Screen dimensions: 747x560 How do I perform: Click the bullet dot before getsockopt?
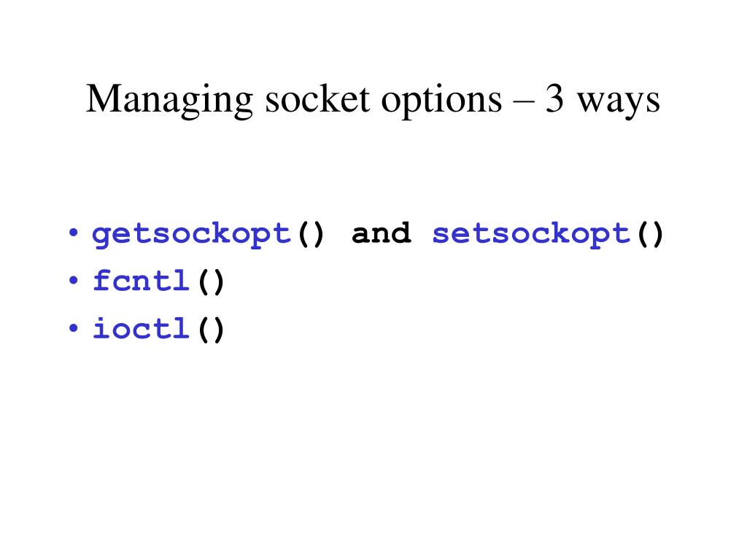(x=73, y=233)
